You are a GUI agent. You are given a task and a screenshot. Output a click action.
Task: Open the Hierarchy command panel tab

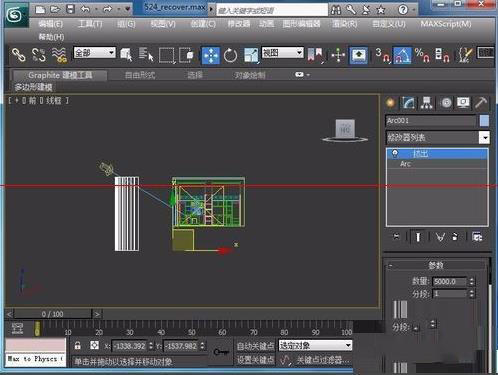click(x=426, y=103)
